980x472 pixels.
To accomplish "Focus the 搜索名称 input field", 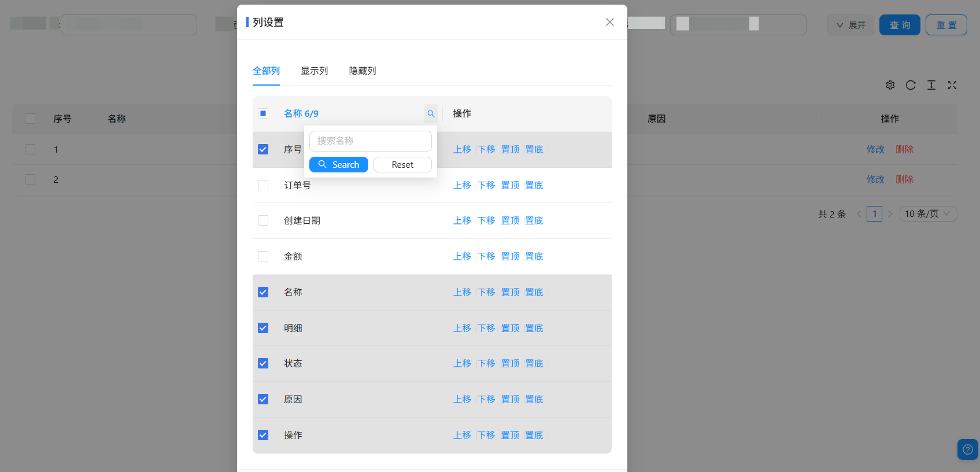I will point(371,141).
